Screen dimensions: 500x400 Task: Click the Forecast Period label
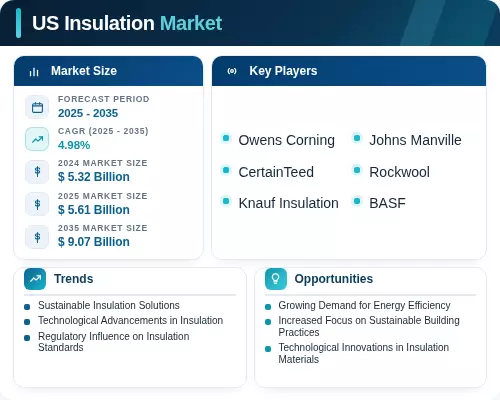104,99
